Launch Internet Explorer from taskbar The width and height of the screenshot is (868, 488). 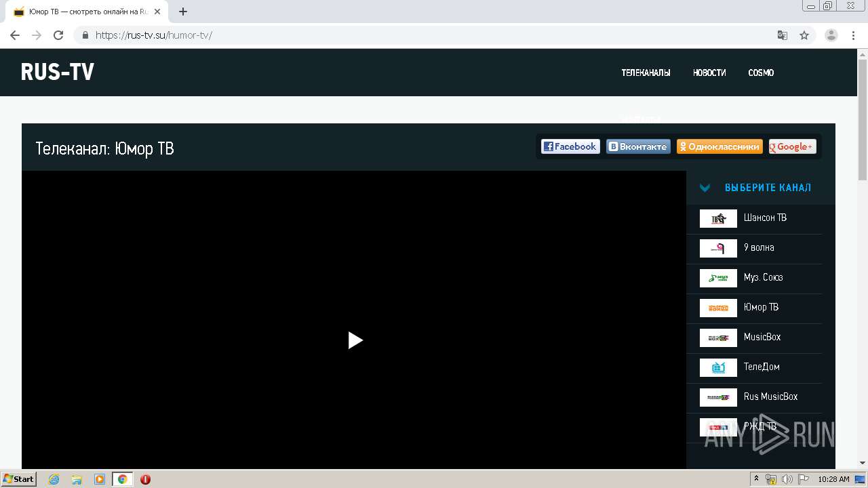[54, 479]
